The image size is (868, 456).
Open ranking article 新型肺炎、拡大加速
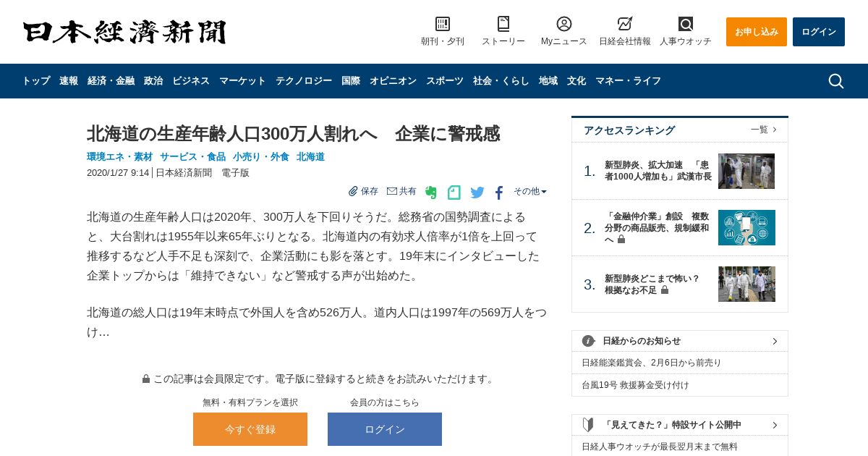pyautogui.click(x=658, y=171)
